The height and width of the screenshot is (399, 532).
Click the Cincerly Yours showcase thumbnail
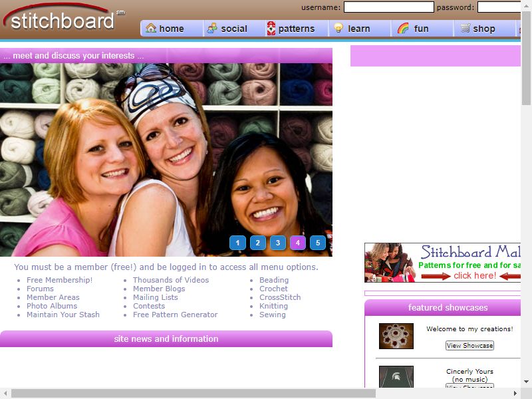(x=396, y=376)
